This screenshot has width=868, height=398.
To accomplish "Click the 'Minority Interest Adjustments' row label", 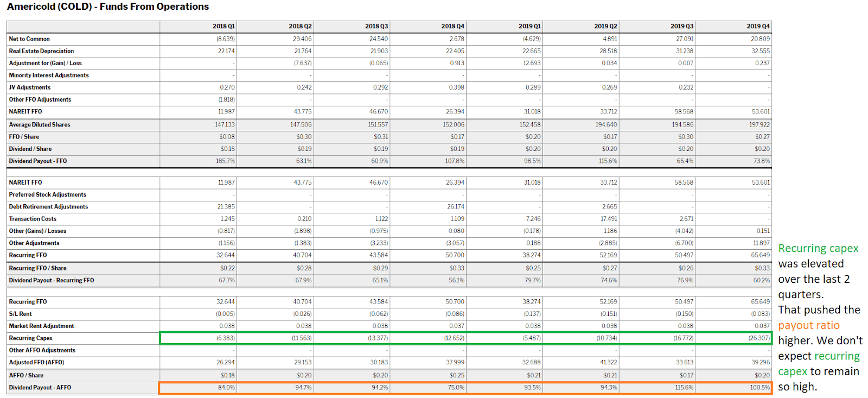I will point(49,75).
